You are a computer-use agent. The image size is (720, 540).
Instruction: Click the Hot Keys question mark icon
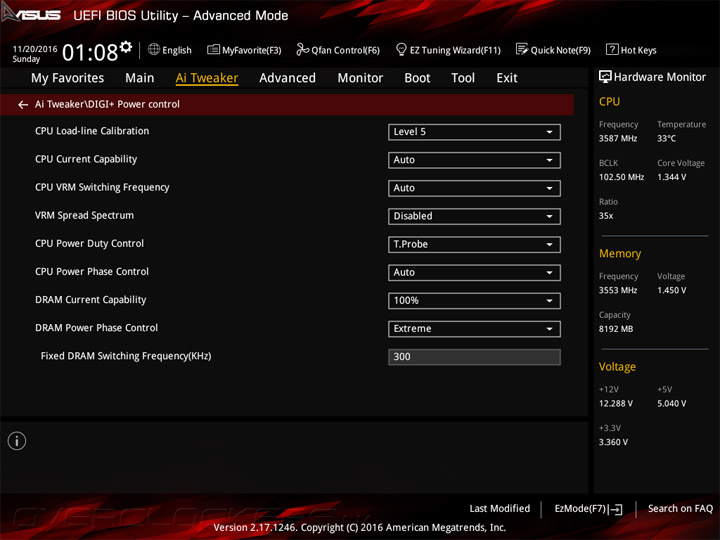(x=612, y=49)
